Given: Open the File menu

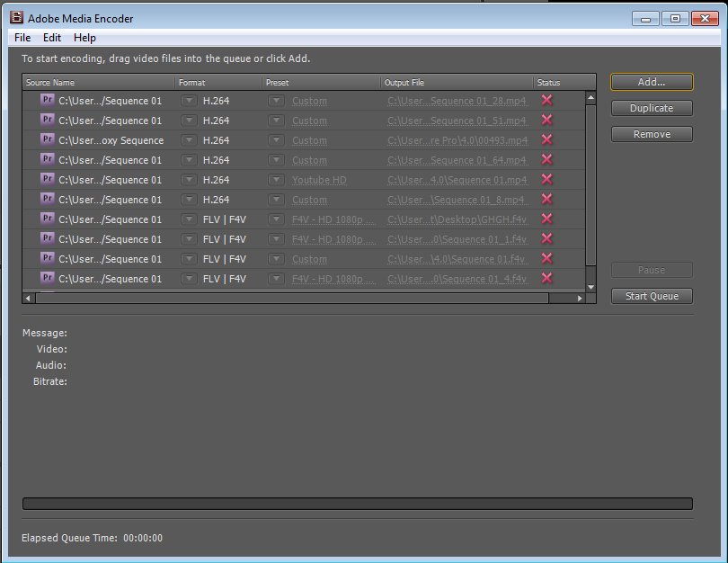Looking at the screenshot, I should 22,38.
